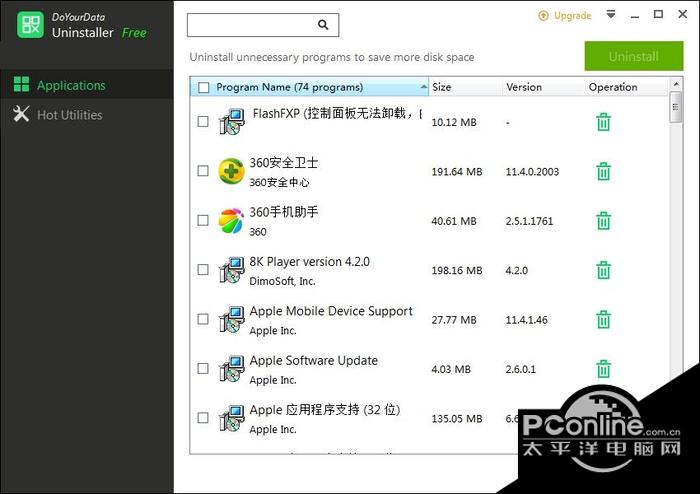Open the Hot Utilities section

(87, 115)
